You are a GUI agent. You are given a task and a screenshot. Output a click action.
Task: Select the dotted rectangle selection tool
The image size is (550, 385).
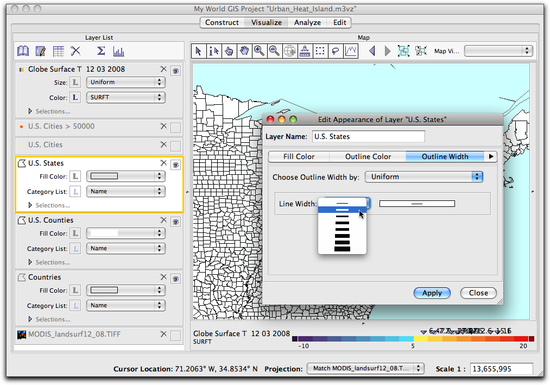point(320,51)
